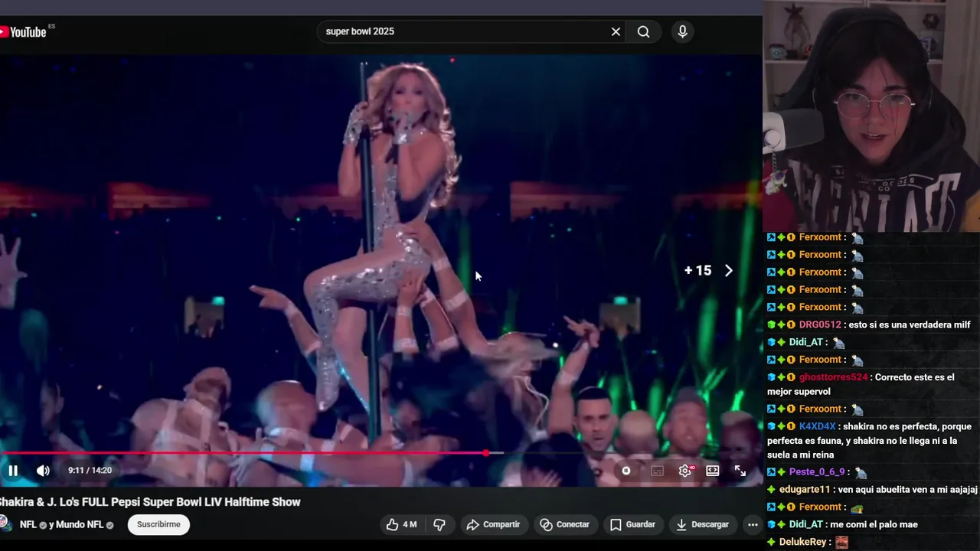Toggle autoplay switch in player
The width and height of the screenshot is (980, 551).
click(x=626, y=471)
